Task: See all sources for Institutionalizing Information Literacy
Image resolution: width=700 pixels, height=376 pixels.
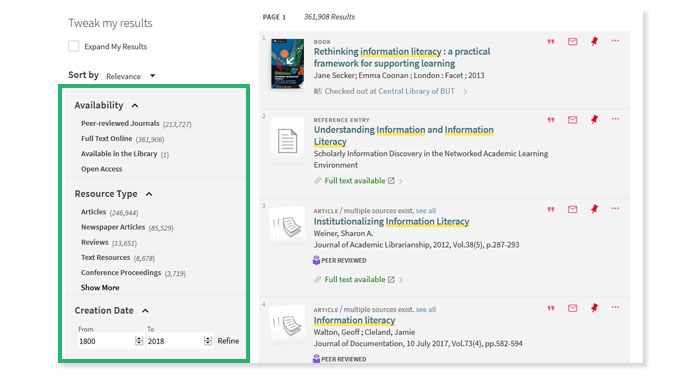Action: click(x=426, y=211)
